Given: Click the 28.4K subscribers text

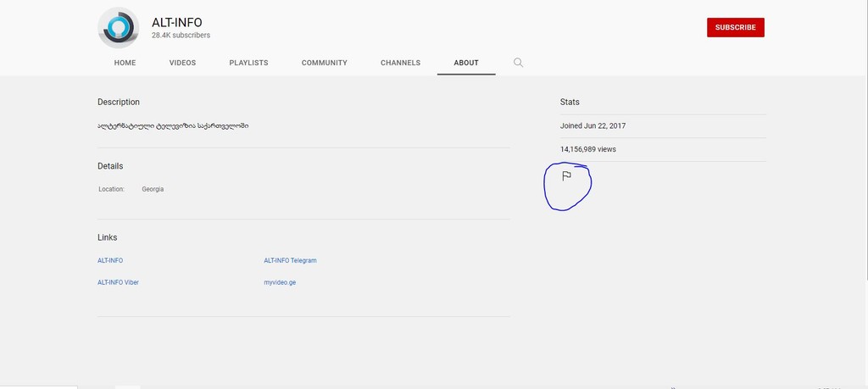Looking at the screenshot, I should point(181,36).
